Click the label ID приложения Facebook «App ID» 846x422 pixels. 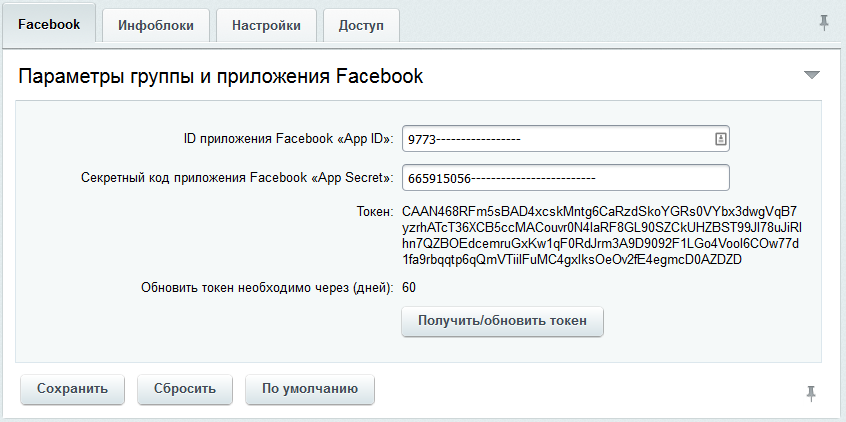289,139
